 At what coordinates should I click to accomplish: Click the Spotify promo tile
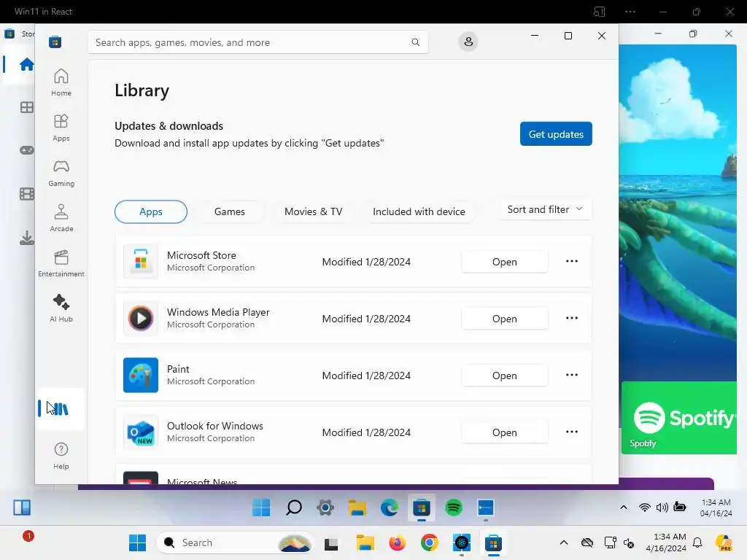tap(679, 418)
